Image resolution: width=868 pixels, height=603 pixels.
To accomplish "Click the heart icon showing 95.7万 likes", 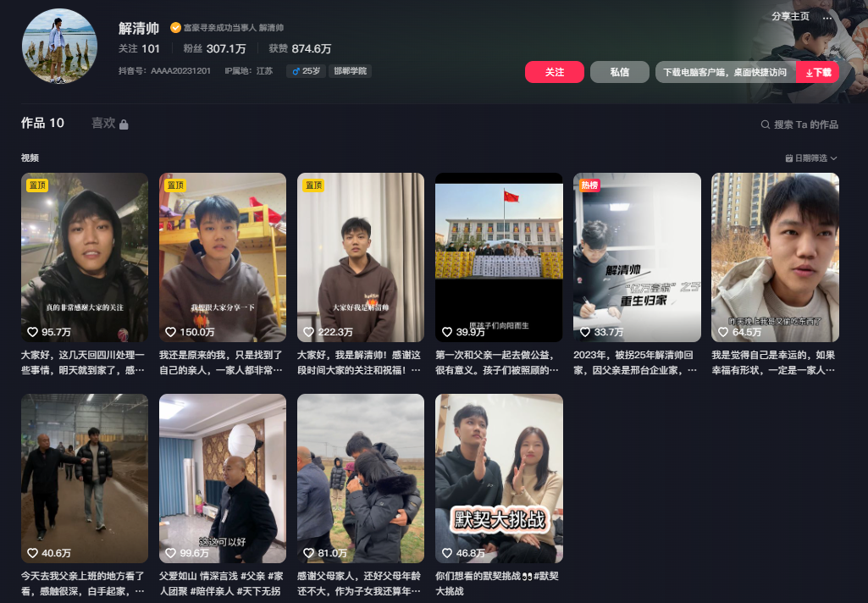I will (x=33, y=332).
